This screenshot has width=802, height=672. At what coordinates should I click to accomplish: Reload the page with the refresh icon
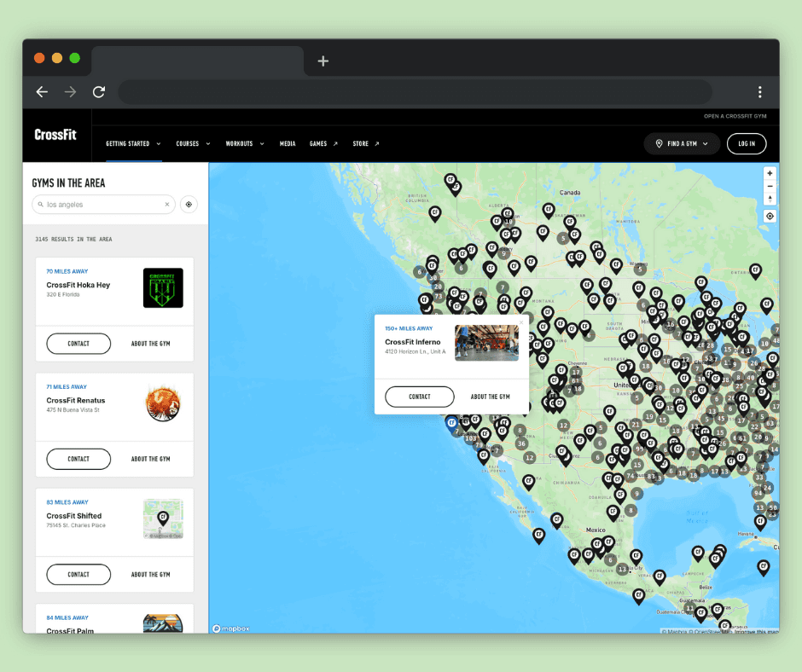99,91
